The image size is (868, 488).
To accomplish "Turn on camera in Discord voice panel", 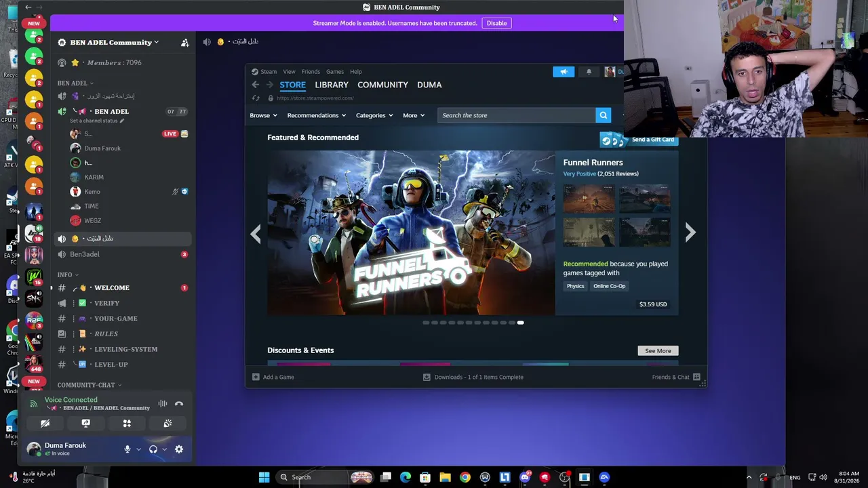I will (45, 424).
